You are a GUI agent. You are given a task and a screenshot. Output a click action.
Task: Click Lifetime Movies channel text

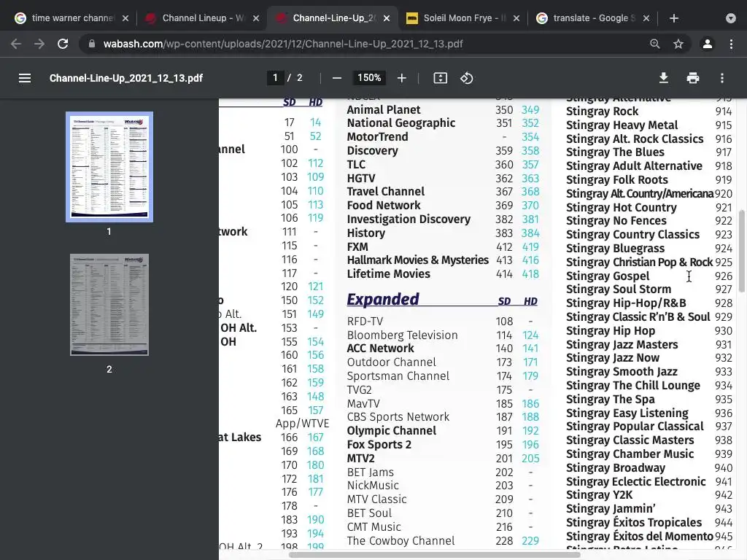[x=388, y=274]
